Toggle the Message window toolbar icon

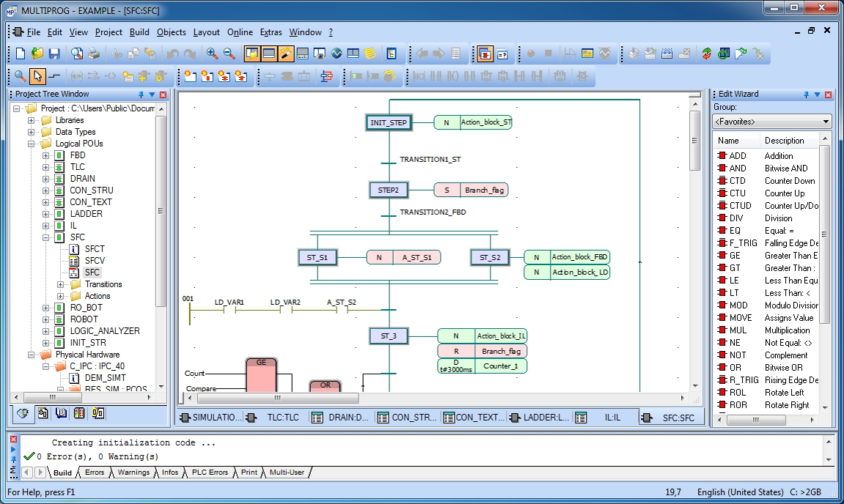pos(268,53)
